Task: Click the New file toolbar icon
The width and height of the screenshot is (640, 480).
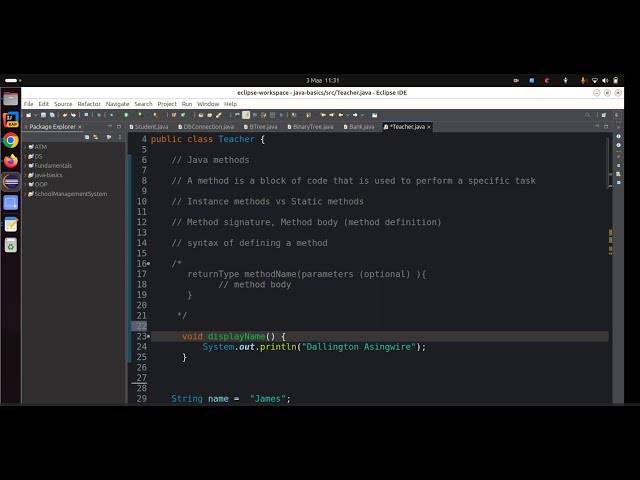Action: coord(29,115)
